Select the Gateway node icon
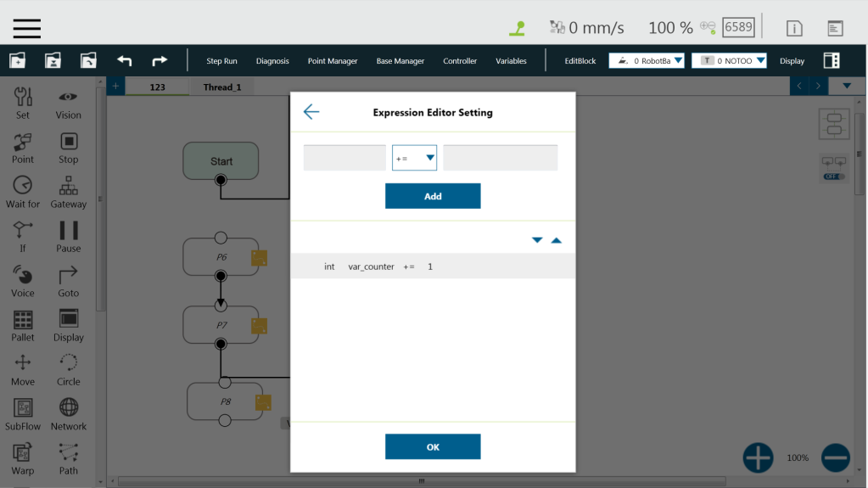Viewport: 868px width, 488px height. (69, 188)
